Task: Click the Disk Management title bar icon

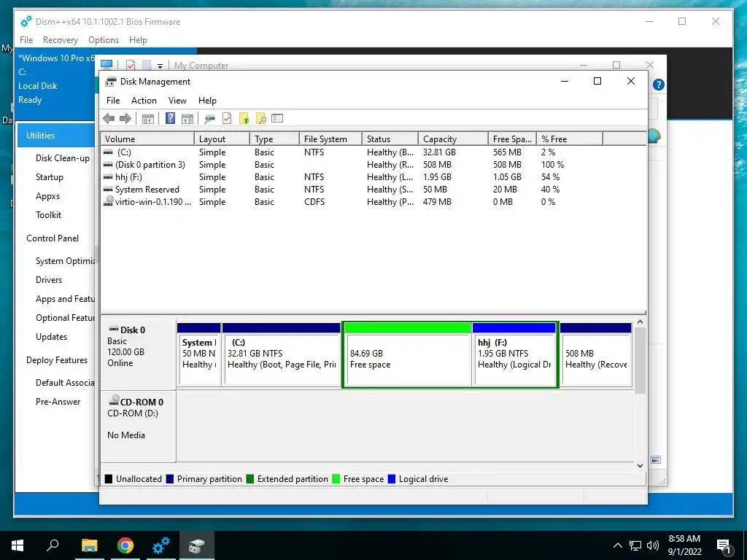Action: 111,82
